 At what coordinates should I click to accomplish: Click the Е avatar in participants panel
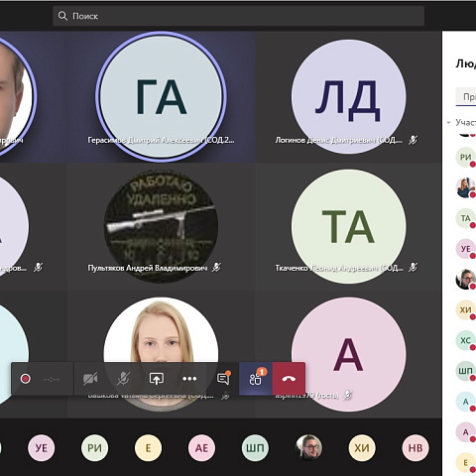pyautogui.click(x=465, y=463)
